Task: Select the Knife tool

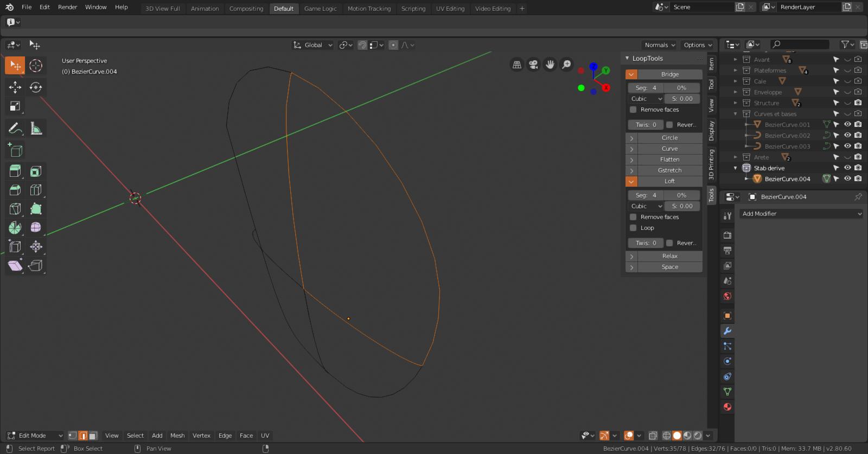Action: pyautogui.click(x=15, y=209)
